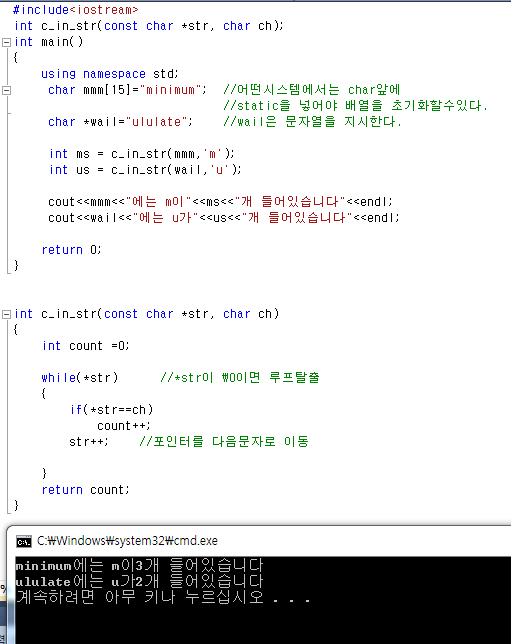This screenshot has width=511, height=644.
Task: Click the '//wail은 문자열을 지시한다' comment
Action: pyautogui.click(x=313, y=122)
